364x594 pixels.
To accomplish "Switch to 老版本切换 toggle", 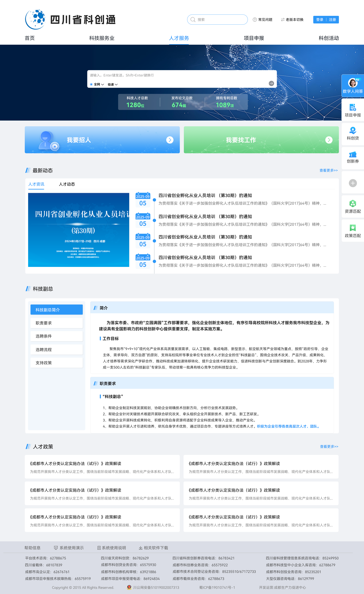I will (x=292, y=20).
